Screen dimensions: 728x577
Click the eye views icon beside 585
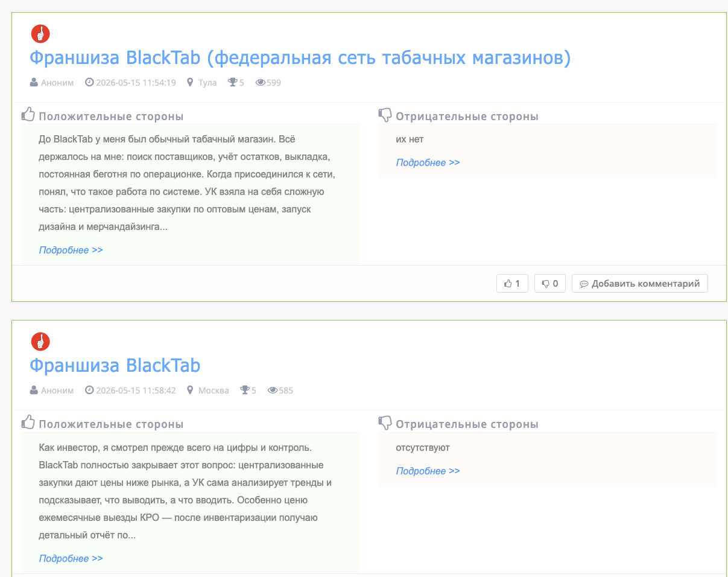point(273,390)
